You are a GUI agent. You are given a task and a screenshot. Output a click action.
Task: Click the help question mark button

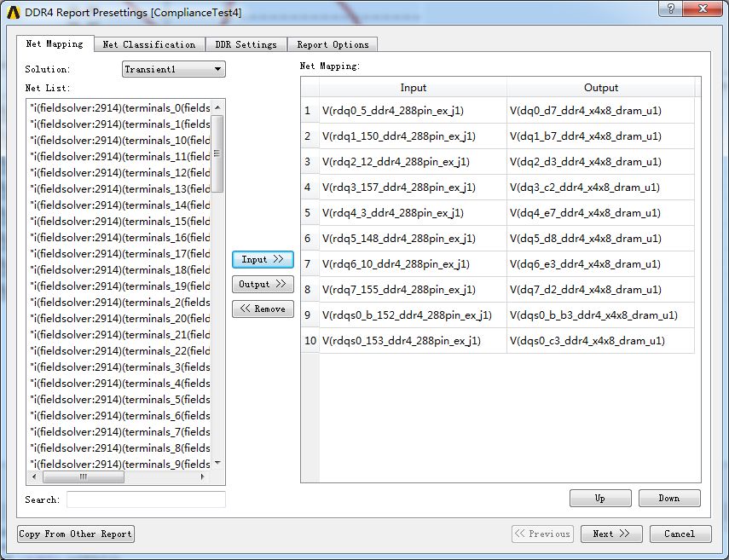[670, 9]
